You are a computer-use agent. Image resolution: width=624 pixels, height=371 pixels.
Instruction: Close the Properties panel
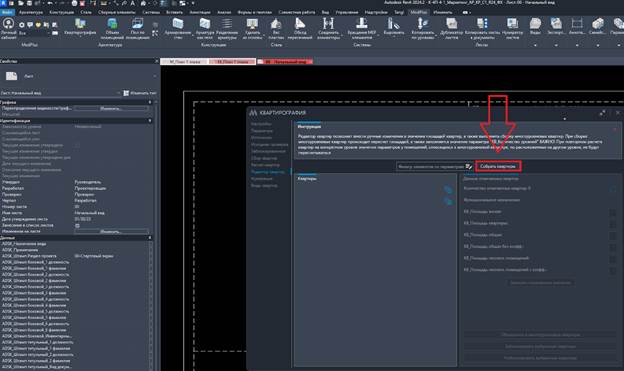pos(156,61)
